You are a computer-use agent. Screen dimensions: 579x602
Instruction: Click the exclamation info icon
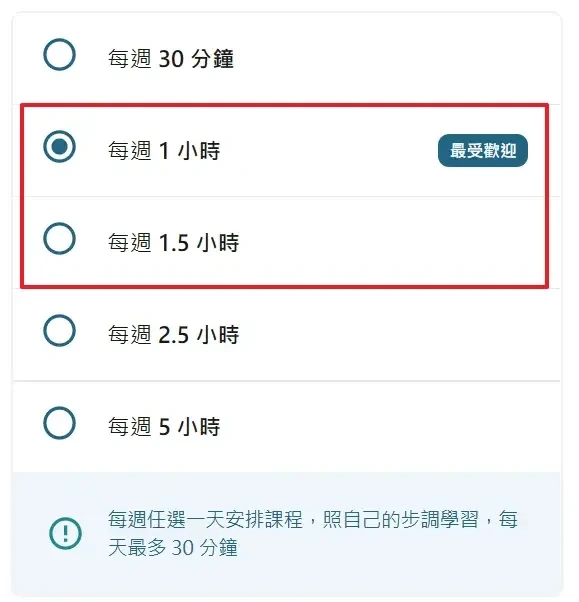[x=65, y=533]
